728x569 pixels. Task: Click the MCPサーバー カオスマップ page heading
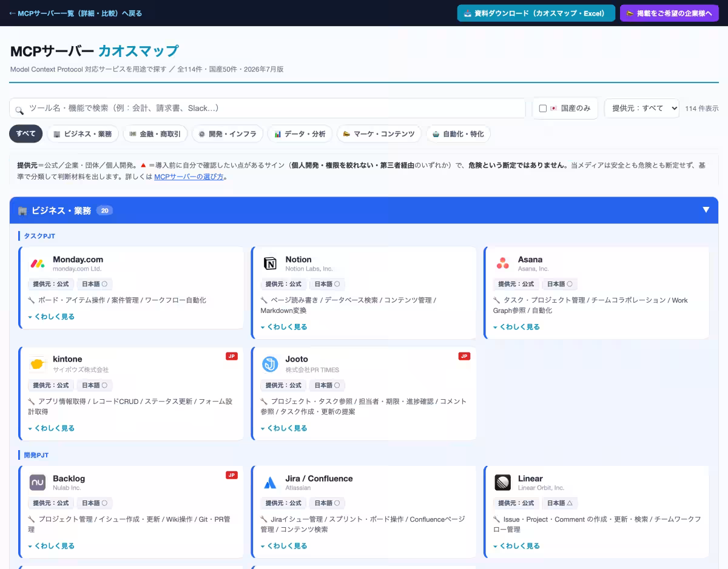[95, 51]
